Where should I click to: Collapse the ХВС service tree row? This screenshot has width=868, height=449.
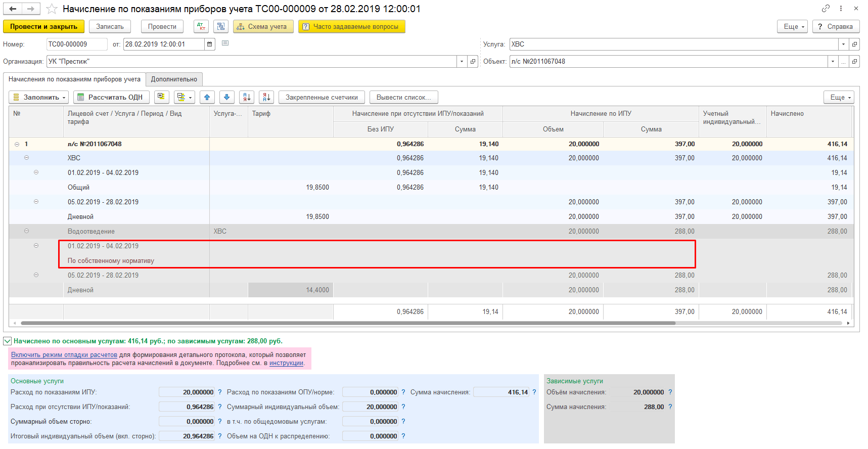[x=26, y=158]
